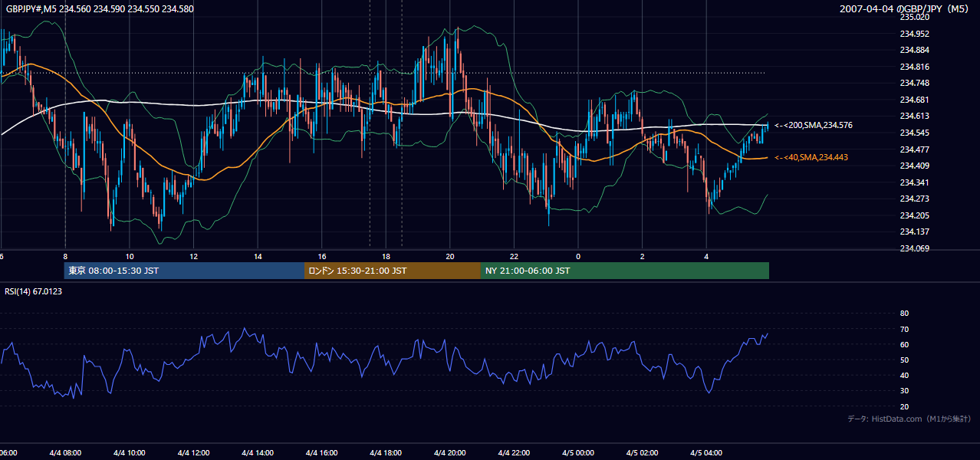
Task: Select price level 234.341 on the axis
Action: [915, 182]
